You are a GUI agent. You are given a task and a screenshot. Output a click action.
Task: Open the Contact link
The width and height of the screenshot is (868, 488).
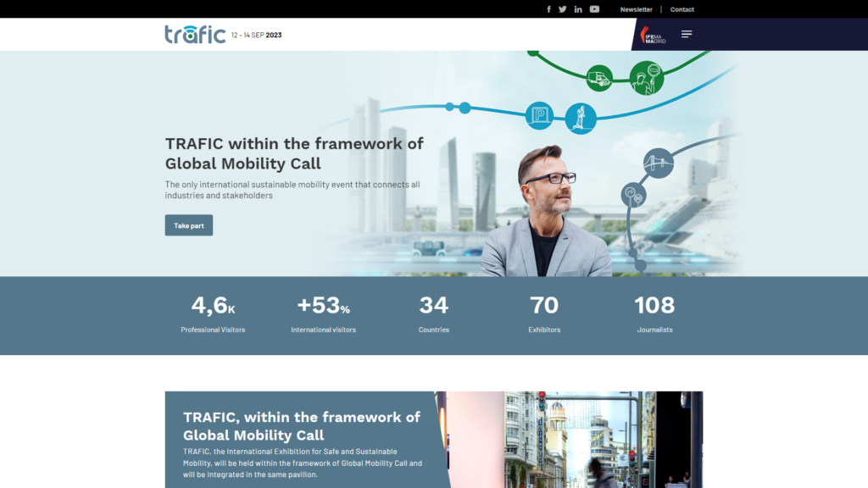click(682, 9)
